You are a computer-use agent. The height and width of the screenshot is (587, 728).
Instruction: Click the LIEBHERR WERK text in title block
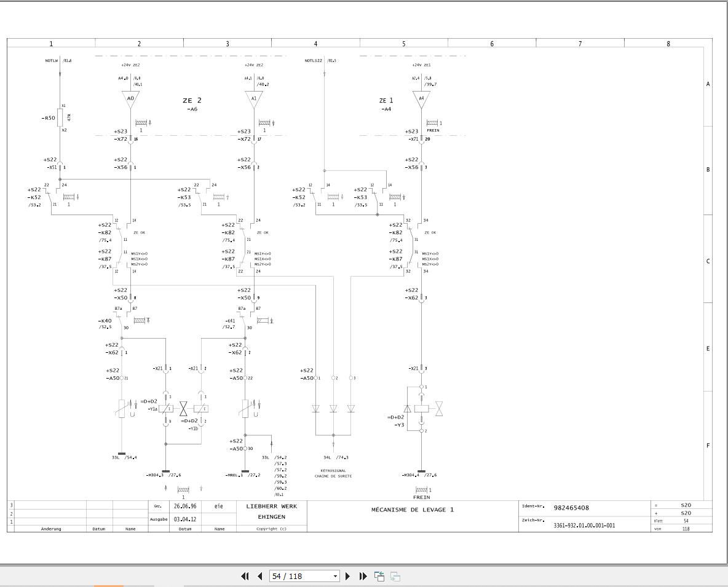(271, 506)
